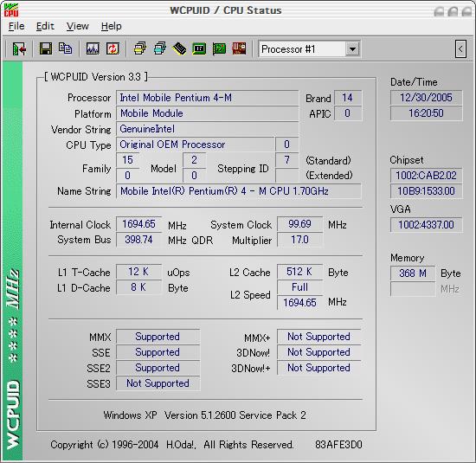Click the System Bus value 398.74
The height and width of the screenshot is (463, 476).
click(138, 240)
